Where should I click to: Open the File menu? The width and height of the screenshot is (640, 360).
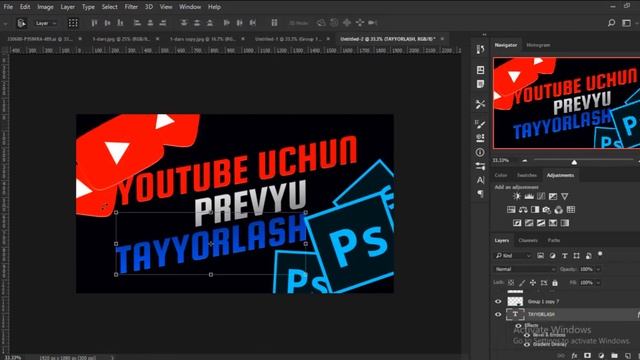(x=8, y=7)
